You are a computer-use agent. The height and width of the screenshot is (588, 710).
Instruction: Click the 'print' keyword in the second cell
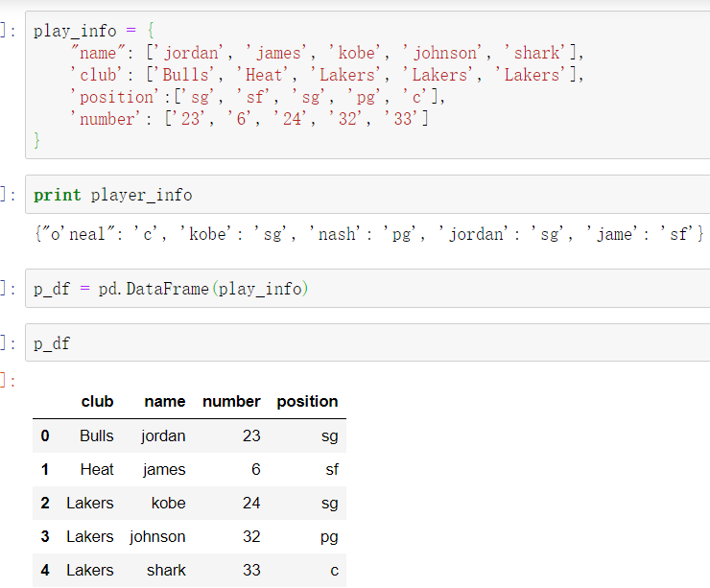57,195
